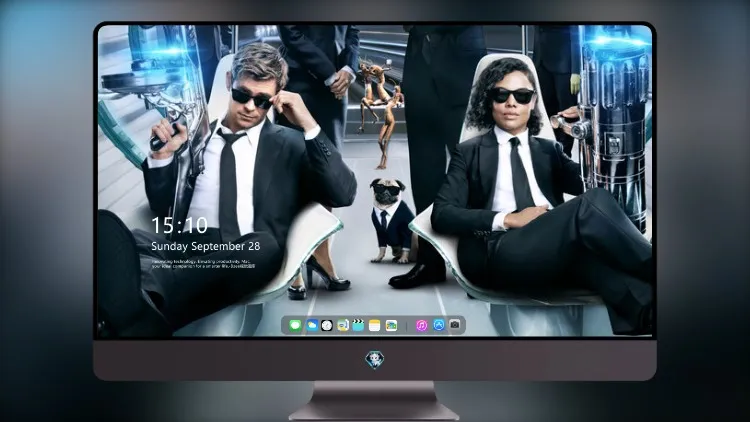Launch the Finder-style icon with phone in dock

[343, 326]
